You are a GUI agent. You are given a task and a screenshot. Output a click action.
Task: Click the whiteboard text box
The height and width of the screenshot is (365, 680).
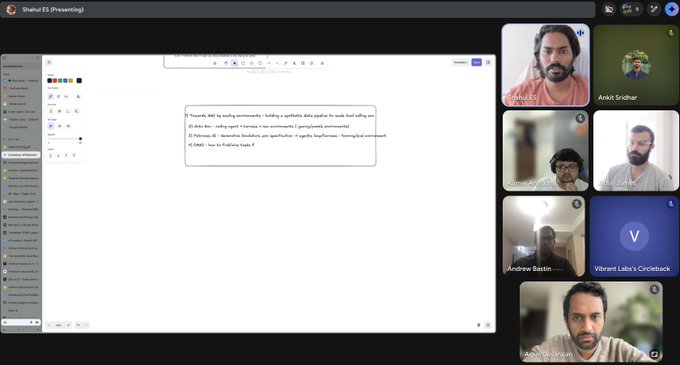[281, 135]
